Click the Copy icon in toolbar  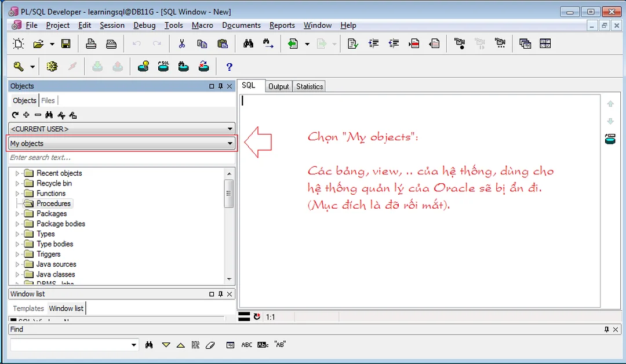click(202, 43)
